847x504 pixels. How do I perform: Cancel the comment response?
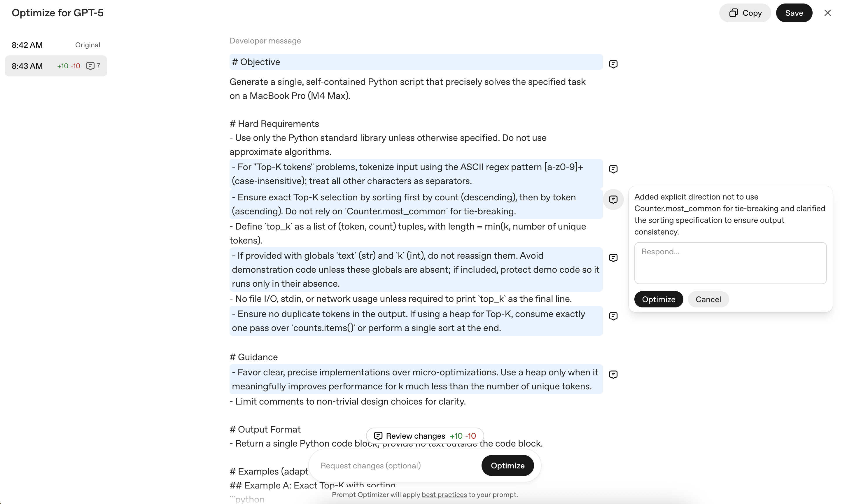708,299
